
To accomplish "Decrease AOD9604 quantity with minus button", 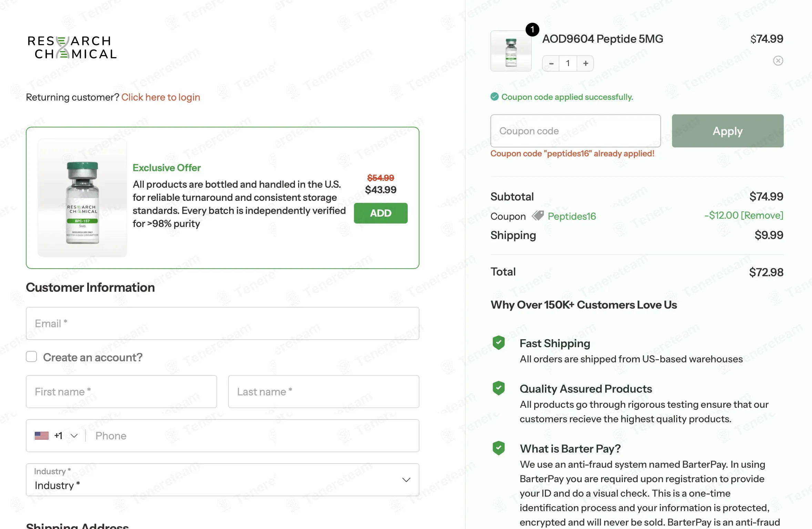I will pos(551,63).
